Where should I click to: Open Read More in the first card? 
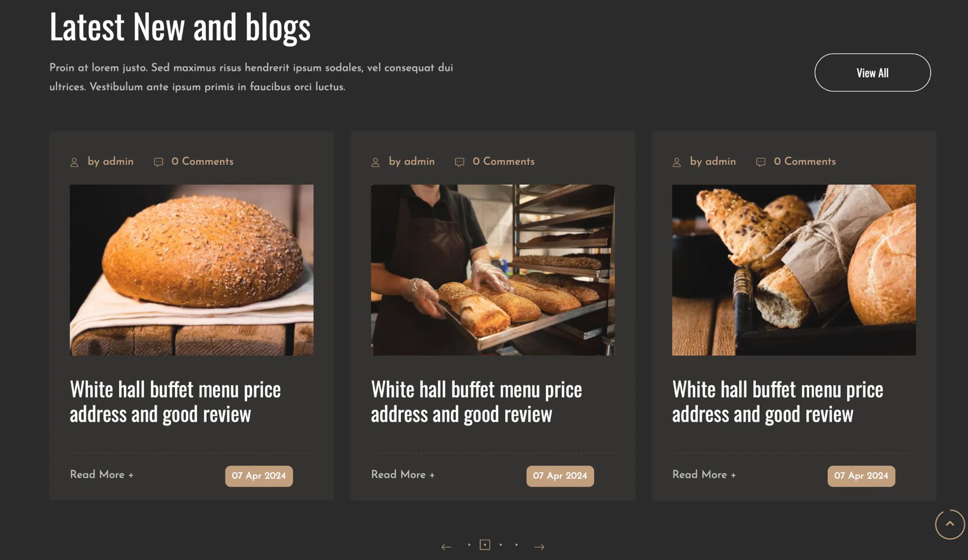[102, 475]
